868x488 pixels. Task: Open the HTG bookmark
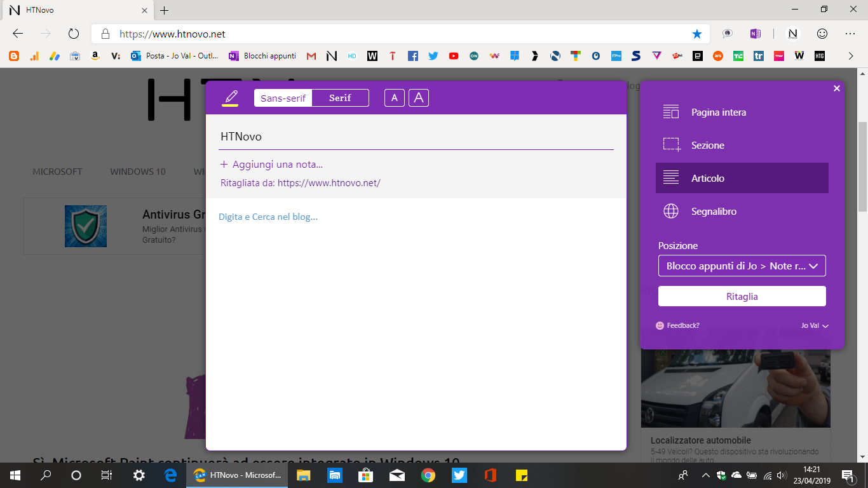(x=820, y=56)
